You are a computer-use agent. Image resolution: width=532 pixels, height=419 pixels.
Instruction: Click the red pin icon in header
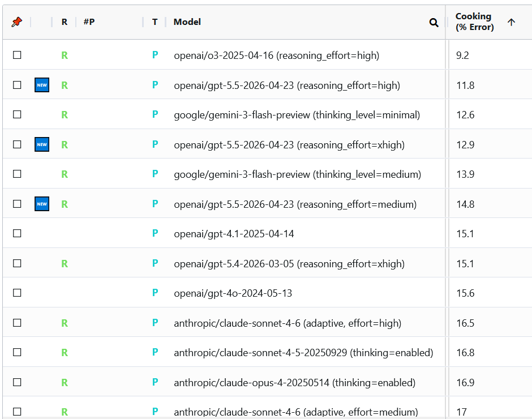(x=16, y=22)
